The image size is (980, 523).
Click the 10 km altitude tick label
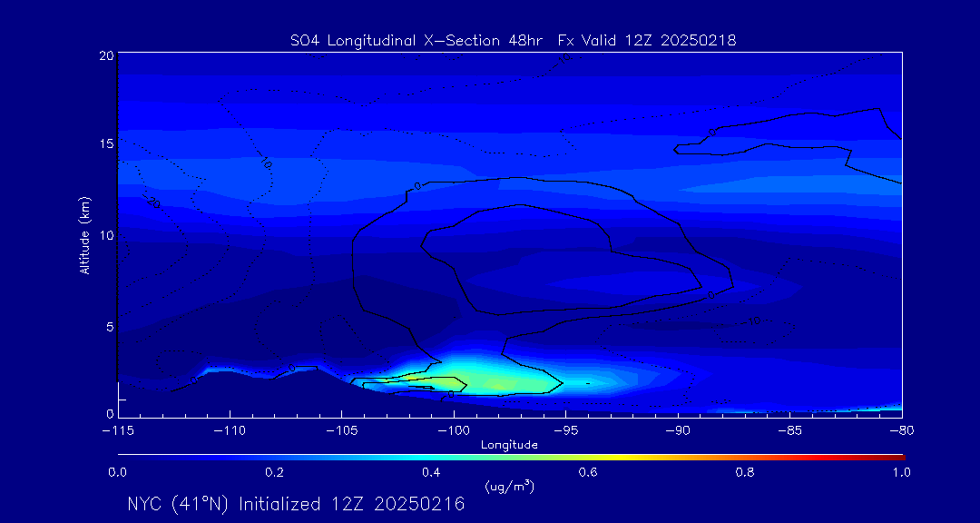point(105,235)
